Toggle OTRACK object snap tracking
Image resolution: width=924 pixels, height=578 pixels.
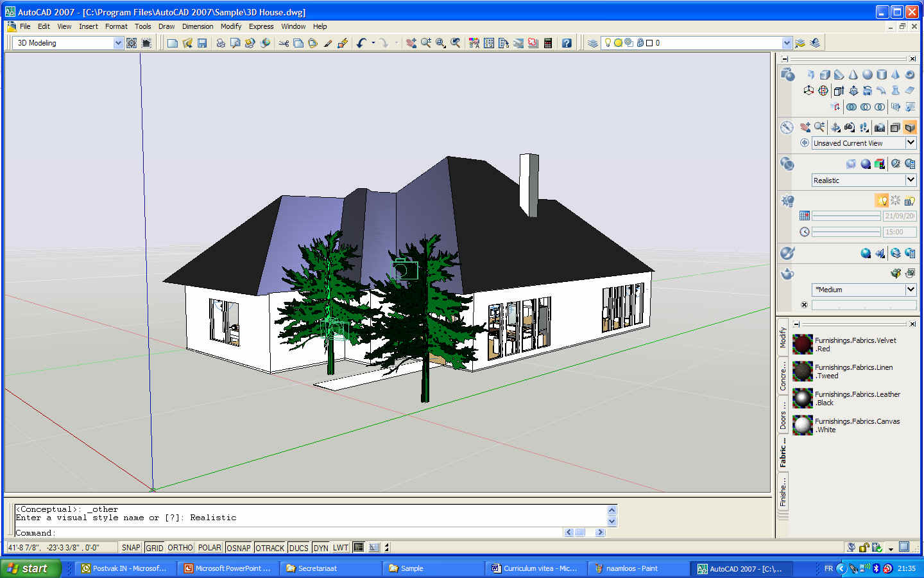(x=270, y=548)
